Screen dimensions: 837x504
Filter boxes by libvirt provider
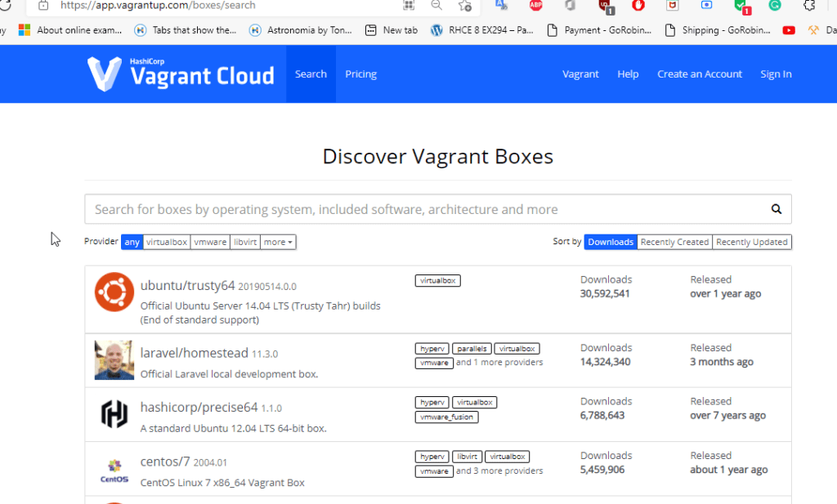tap(245, 242)
